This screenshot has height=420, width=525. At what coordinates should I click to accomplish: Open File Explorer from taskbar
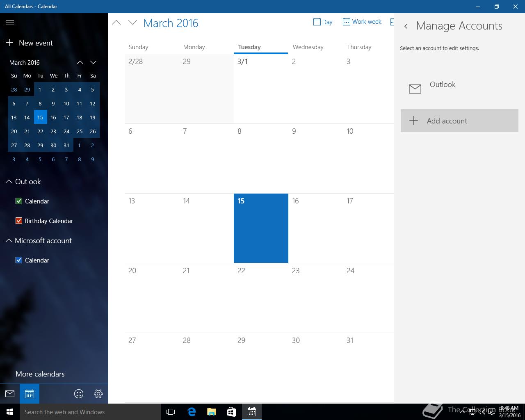tap(211, 412)
